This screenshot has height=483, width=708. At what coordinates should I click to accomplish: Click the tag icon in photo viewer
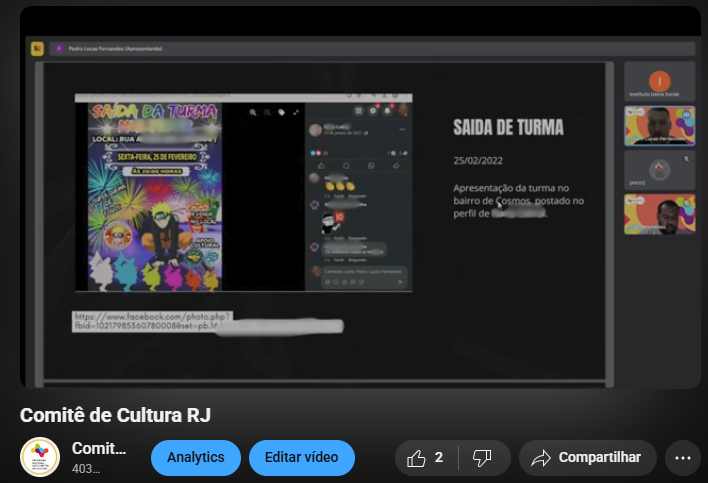click(x=282, y=113)
